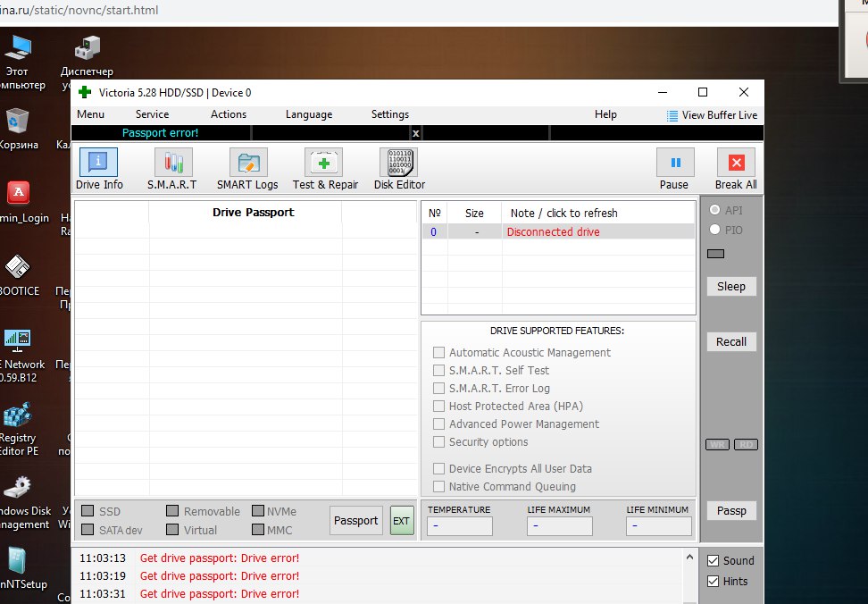
Task: Open the Disk Editor
Action: [399, 163]
